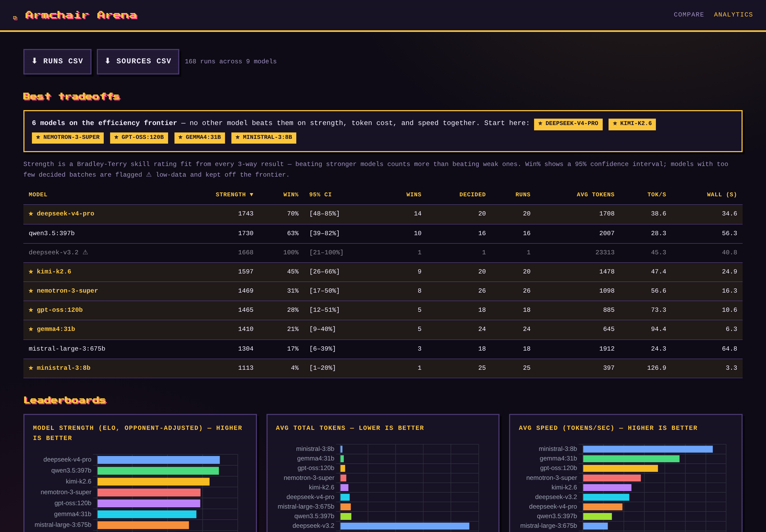This screenshot has width=766, height=532.
Task: Sort table by WINS column
Action: tap(414, 194)
